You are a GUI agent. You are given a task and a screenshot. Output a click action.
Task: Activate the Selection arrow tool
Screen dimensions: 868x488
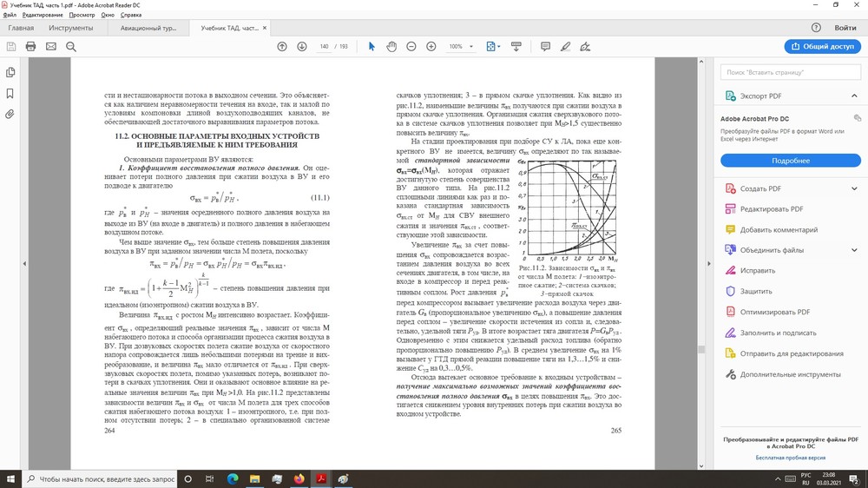pyautogui.click(x=372, y=47)
